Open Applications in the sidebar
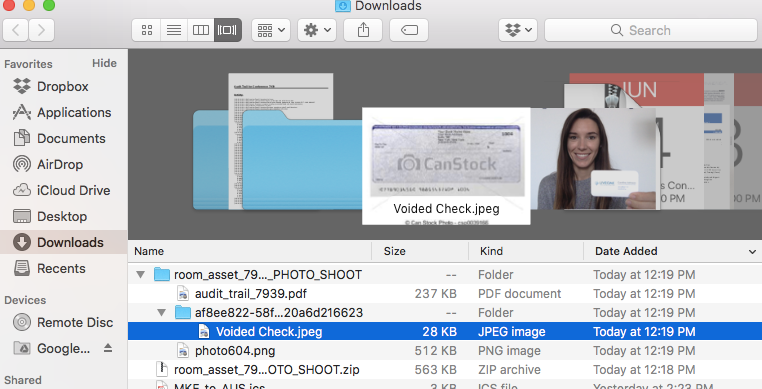 (63, 112)
